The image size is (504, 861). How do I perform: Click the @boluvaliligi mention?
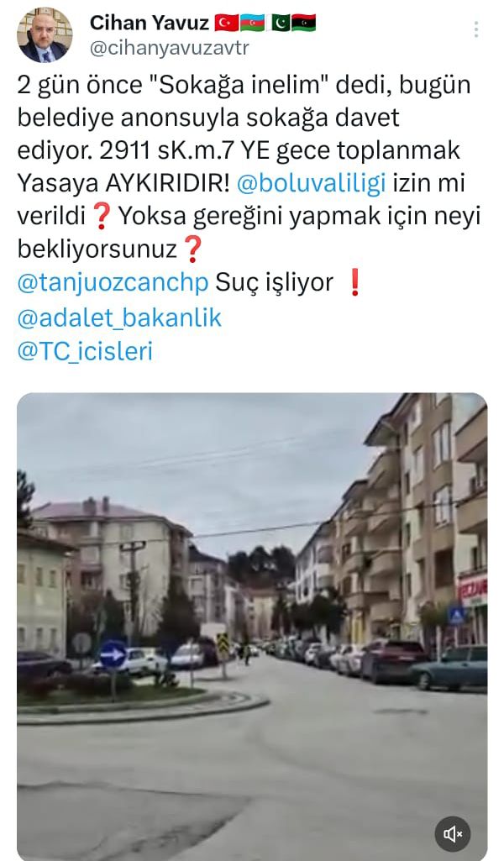312,184
